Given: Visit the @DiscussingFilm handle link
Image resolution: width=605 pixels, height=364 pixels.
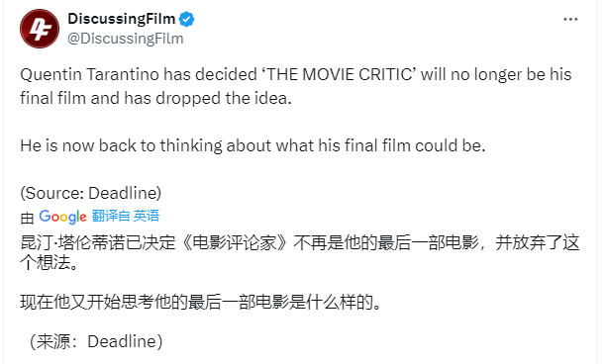Looking at the screenshot, I should [x=126, y=39].
